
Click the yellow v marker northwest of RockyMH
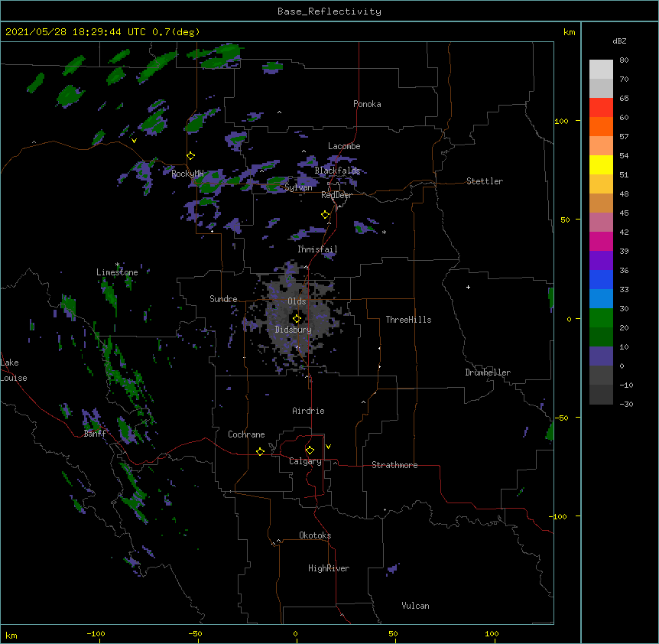coord(134,141)
